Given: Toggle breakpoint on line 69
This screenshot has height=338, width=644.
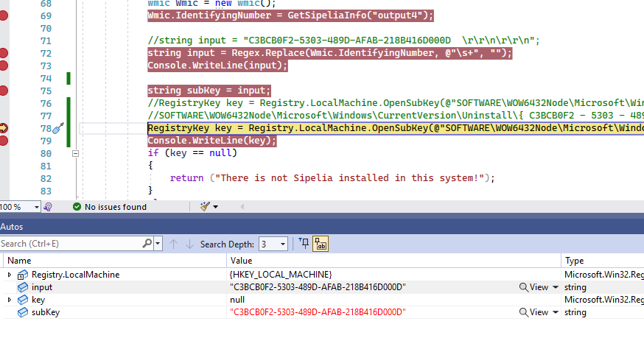Looking at the screenshot, I should tap(3, 16).
